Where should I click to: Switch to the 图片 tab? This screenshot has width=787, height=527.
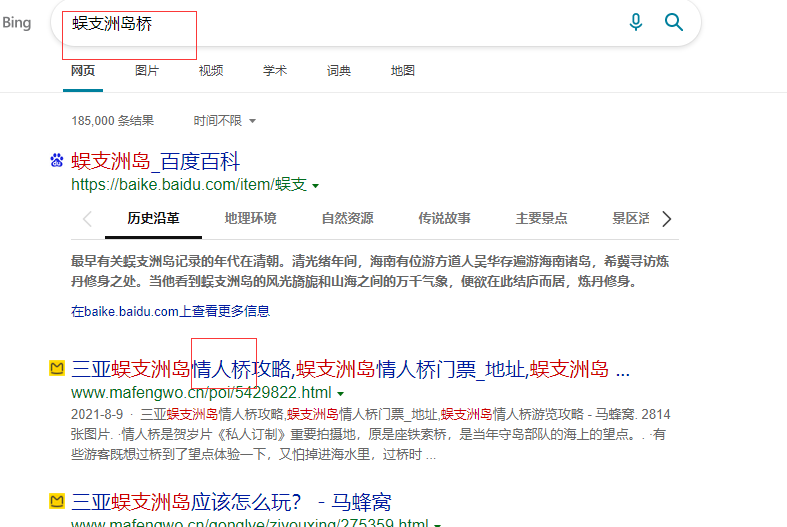coord(147,71)
